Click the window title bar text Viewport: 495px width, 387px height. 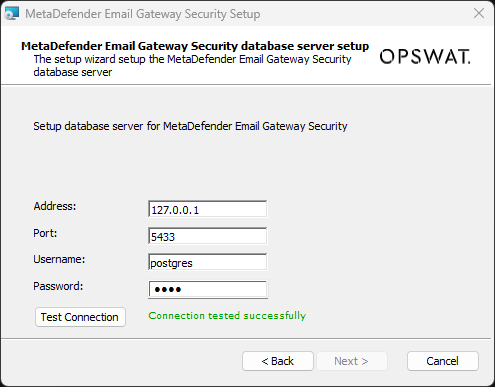click(x=143, y=14)
